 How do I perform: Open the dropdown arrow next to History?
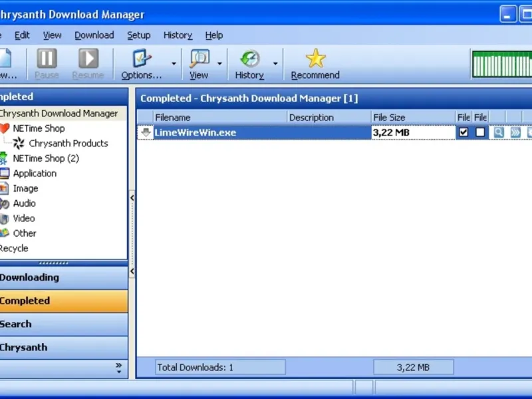click(275, 64)
